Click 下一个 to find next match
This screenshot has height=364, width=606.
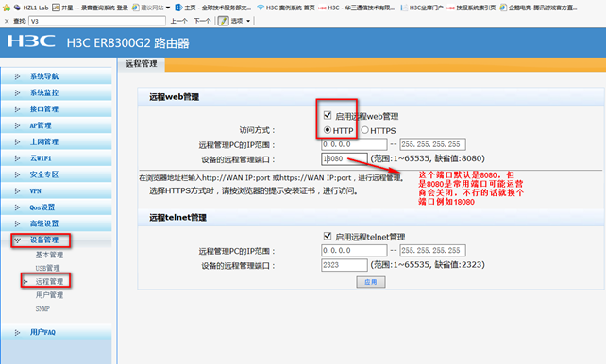pyautogui.click(x=202, y=21)
